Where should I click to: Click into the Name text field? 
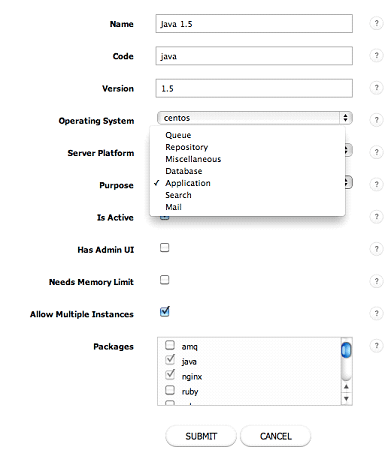point(254,24)
